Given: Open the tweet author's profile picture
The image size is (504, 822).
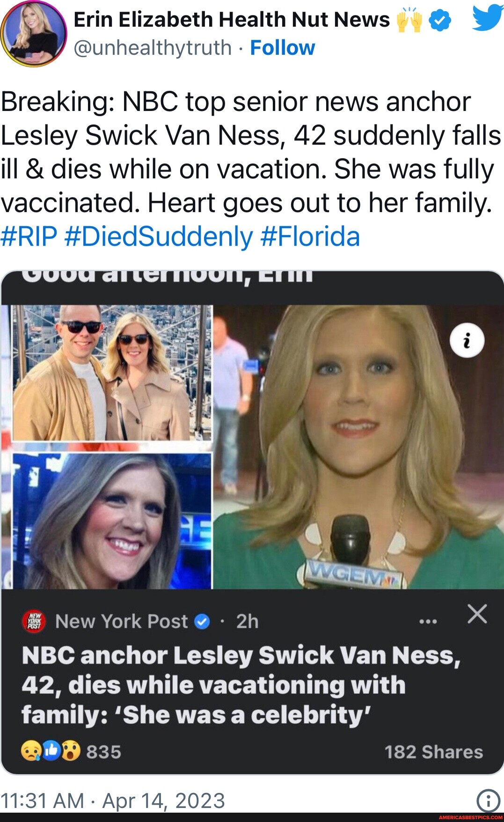Looking at the screenshot, I should pyautogui.click(x=34, y=34).
